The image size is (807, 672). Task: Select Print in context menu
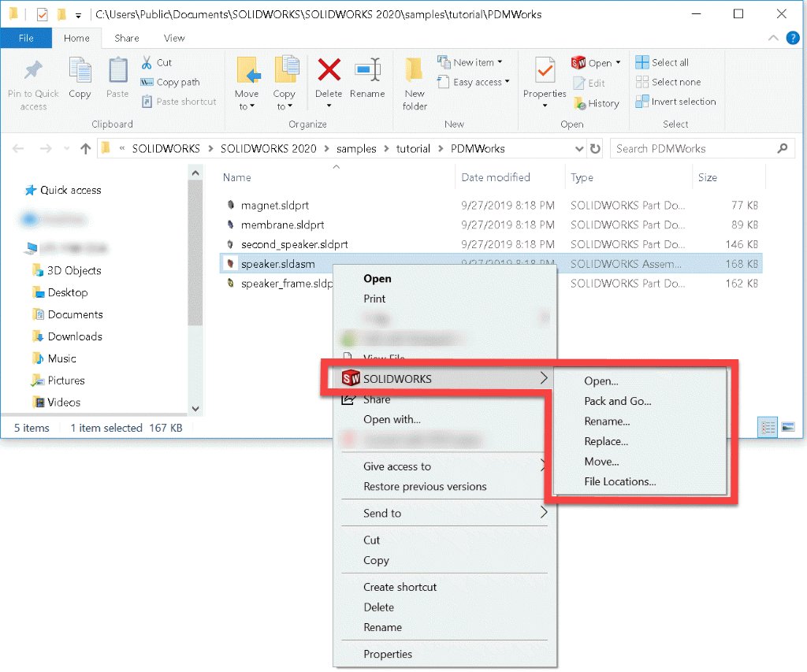[x=374, y=299]
